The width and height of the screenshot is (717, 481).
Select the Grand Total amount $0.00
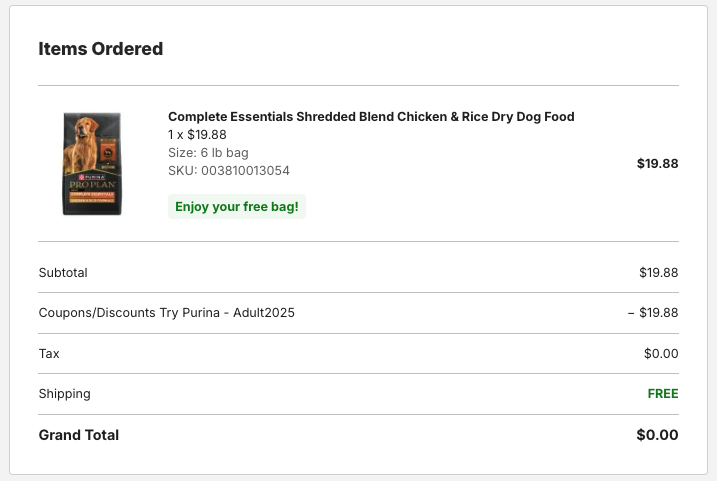(x=657, y=435)
